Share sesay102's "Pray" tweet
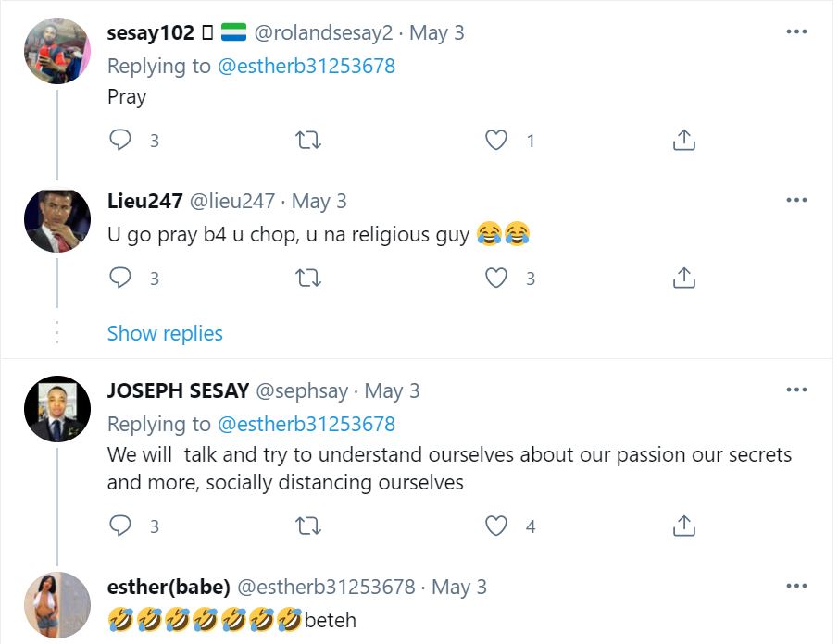The image size is (838, 644). tap(683, 141)
